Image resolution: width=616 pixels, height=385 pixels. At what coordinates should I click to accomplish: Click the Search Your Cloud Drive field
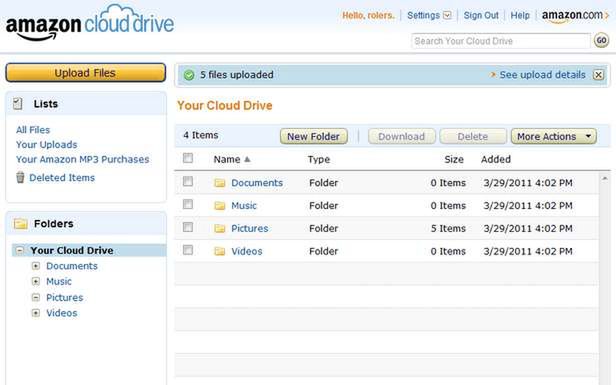click(501, 41)
